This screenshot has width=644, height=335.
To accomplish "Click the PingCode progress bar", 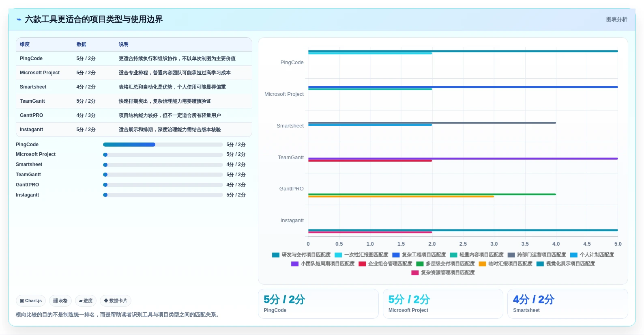I will coord(163,145).
